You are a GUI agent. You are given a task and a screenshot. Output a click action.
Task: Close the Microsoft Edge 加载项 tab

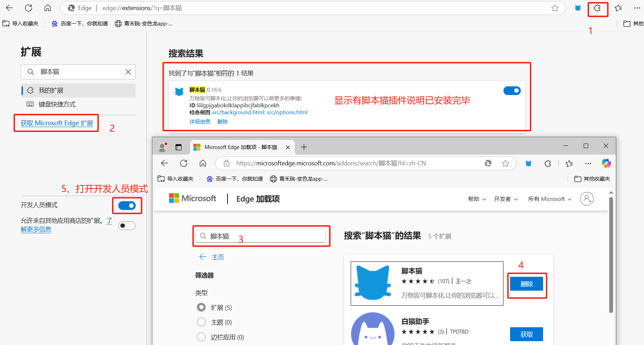click(x=288, y=148)
